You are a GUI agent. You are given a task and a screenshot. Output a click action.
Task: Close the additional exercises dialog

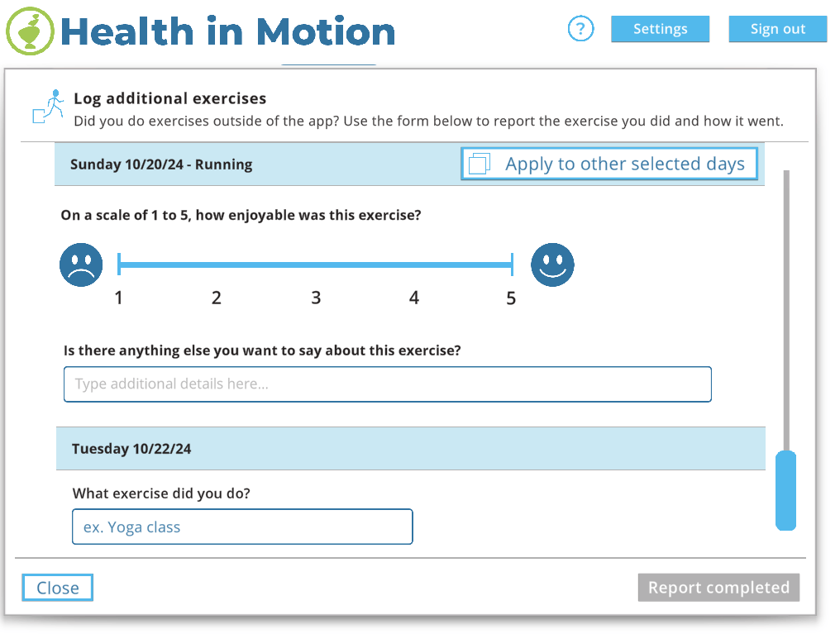58,588
